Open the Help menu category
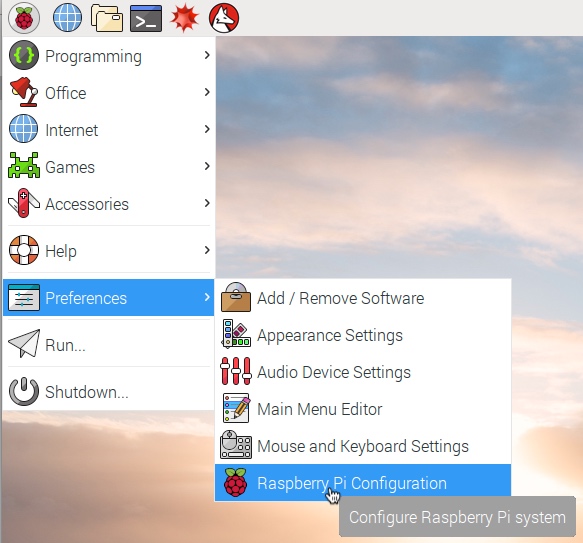 [x=109, y=250]
